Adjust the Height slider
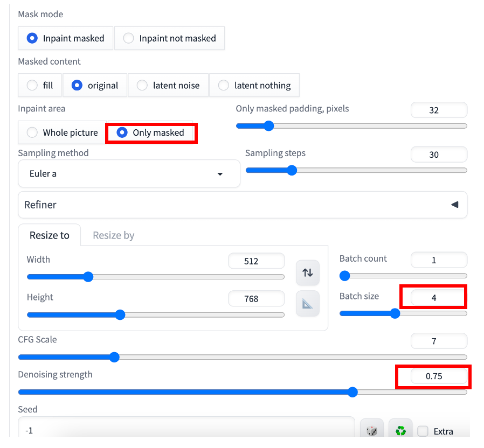 [x=156, y=314]
